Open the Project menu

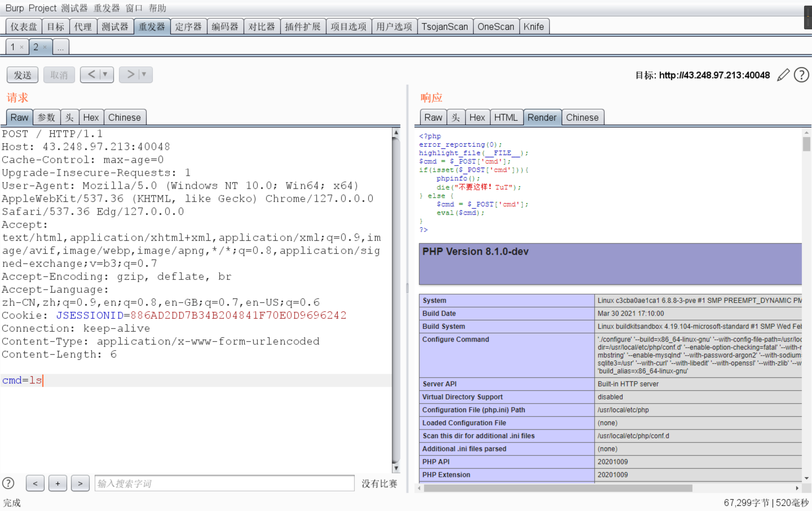coord(42,8)
